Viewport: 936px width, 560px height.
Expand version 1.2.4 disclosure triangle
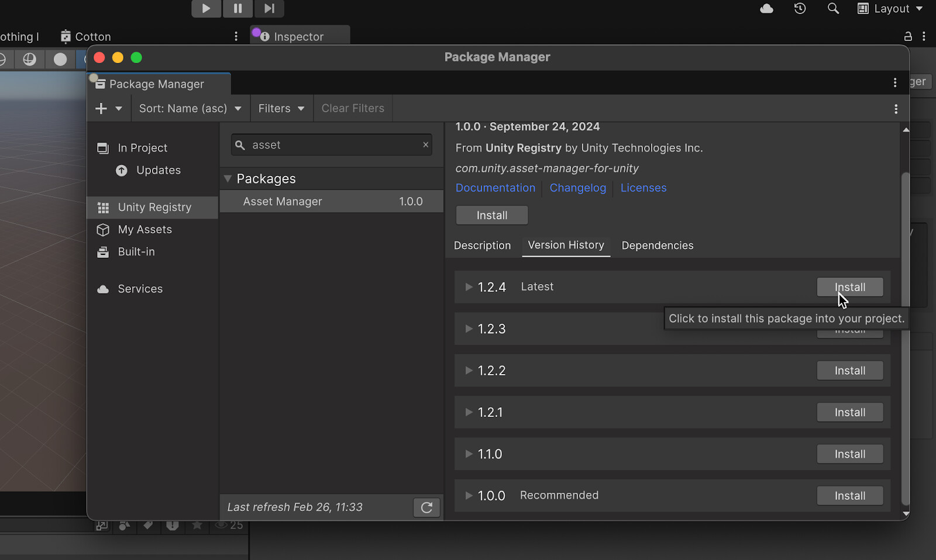(x=468, y=286)
